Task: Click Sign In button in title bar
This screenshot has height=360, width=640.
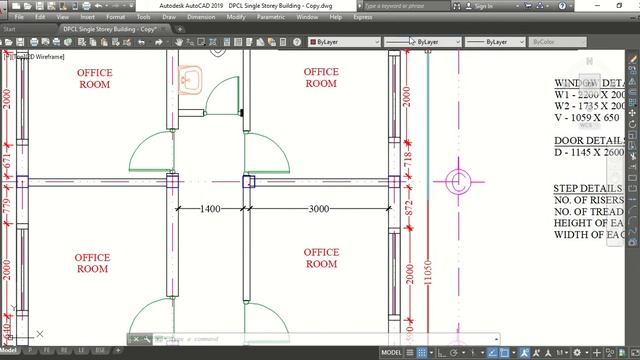Action: click(479, 6)
